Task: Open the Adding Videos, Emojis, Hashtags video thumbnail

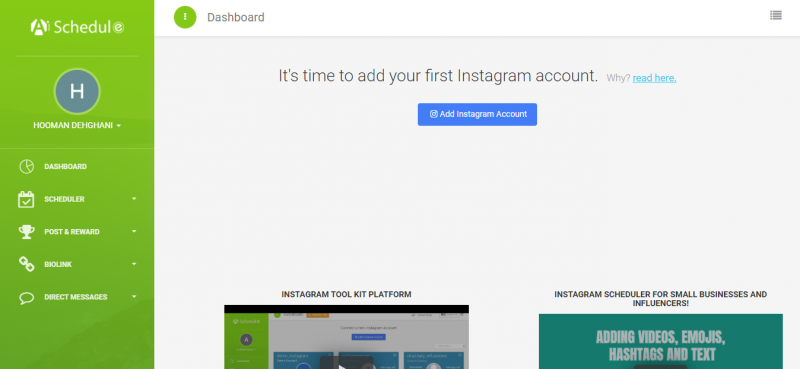Action: (660, 341)
